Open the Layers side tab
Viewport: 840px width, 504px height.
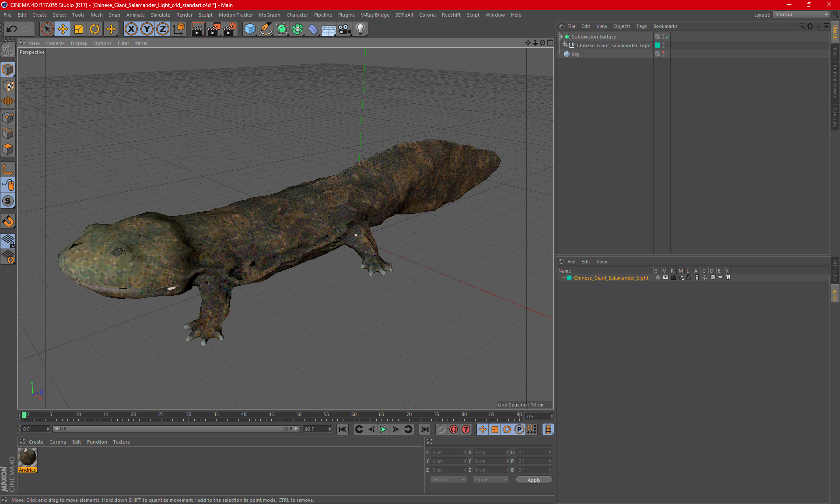click(x=835, y=294)
